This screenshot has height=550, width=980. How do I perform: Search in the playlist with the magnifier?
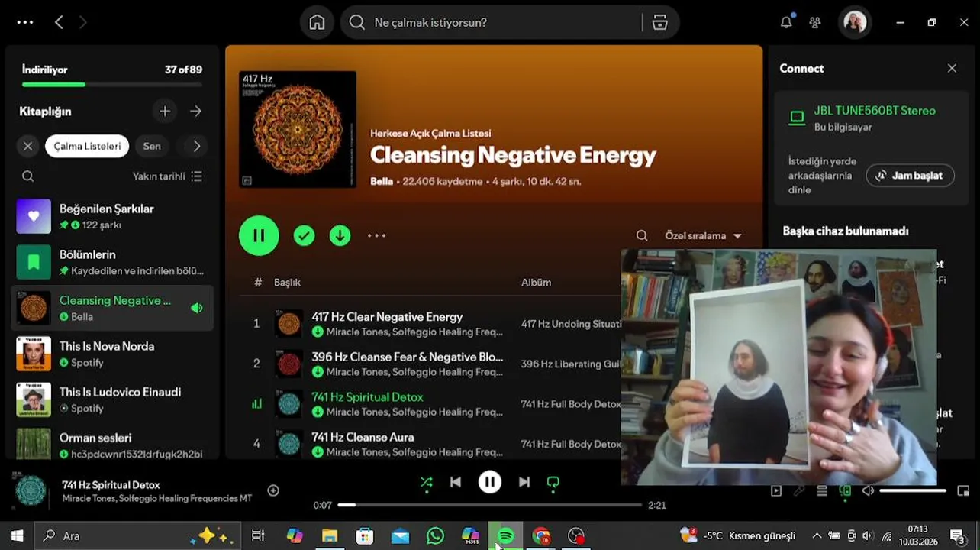coord(642,235)
